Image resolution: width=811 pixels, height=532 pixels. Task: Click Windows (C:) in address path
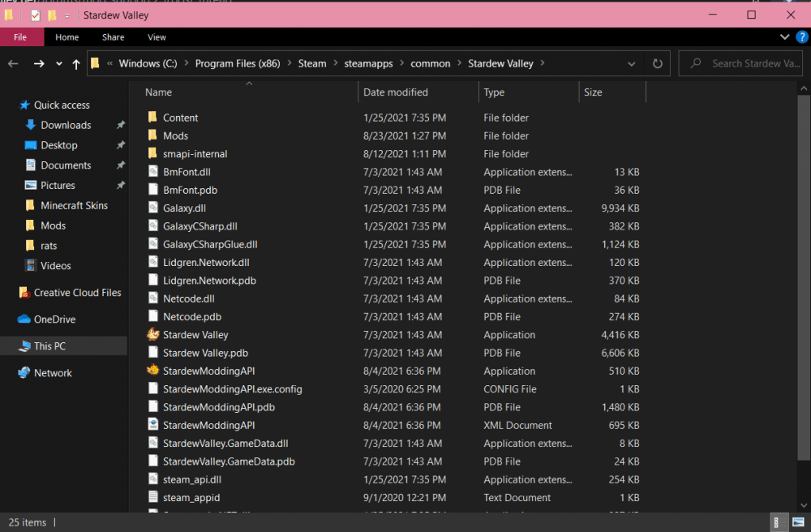[x=148, y=63]
